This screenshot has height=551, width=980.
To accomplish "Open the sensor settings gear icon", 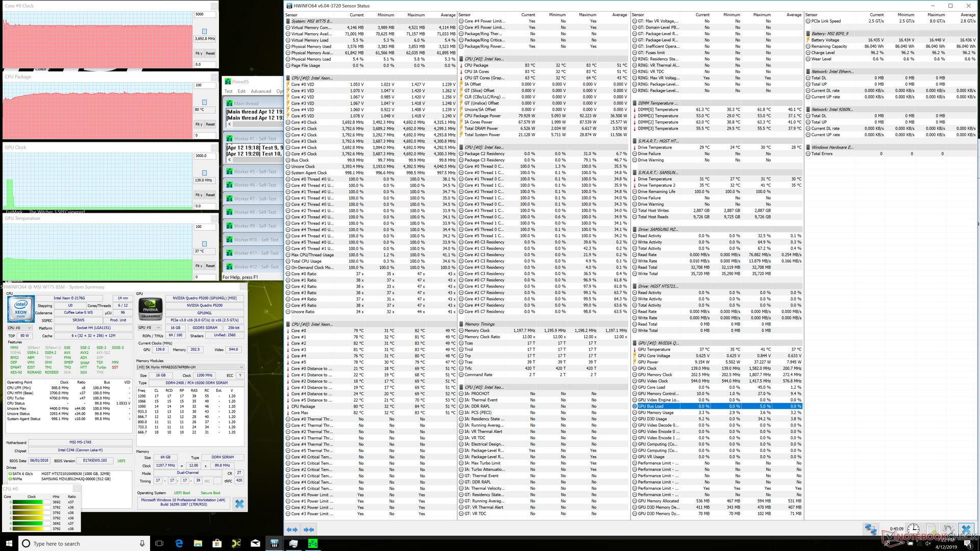I will [948, 530].
